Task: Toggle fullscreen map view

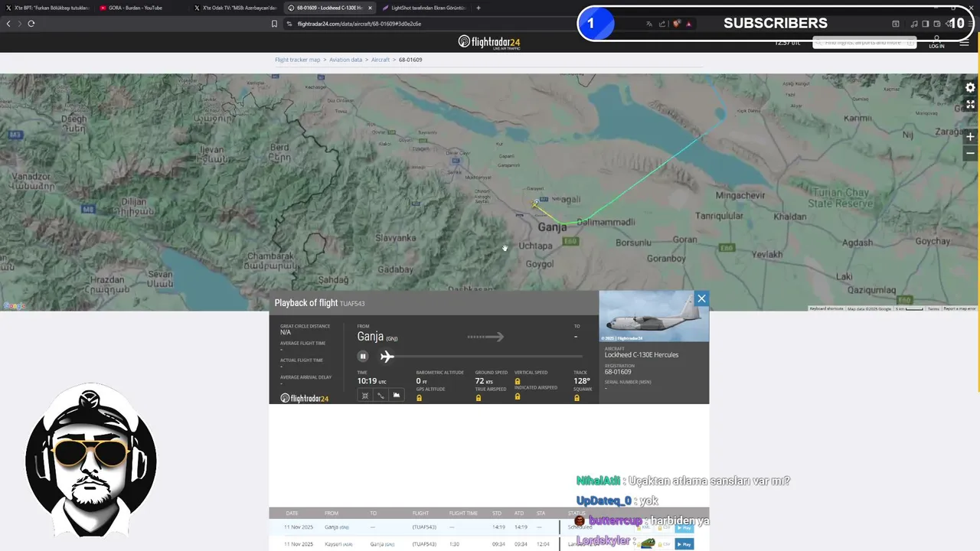Action: [x=970, y=105]
